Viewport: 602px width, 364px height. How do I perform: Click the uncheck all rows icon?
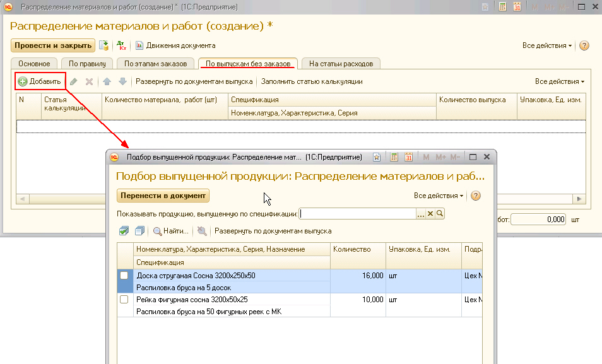[x=139, y=231]
